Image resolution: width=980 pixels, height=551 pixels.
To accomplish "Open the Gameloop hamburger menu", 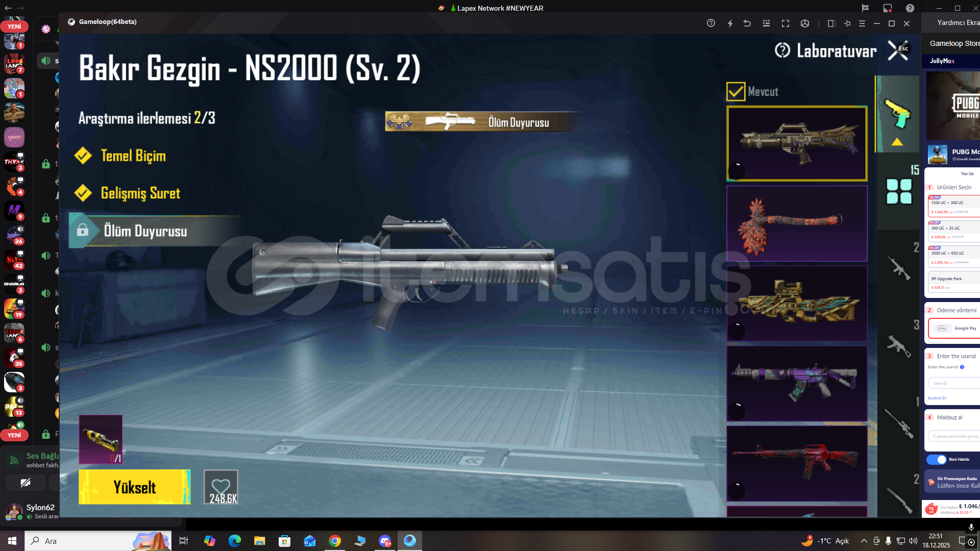I will [862, 23].
